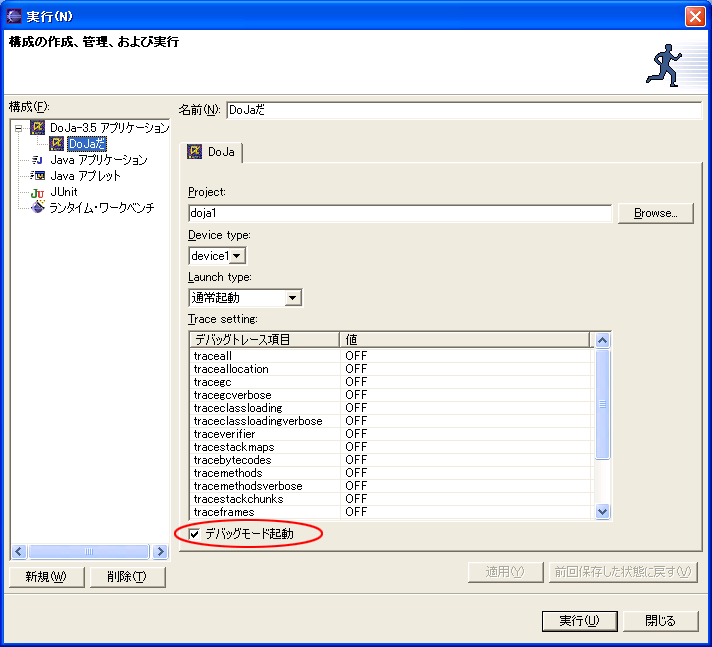This screenshot has height=647, width=712.
Task: Click the tracegcverbose row
Action: point(391,395)
